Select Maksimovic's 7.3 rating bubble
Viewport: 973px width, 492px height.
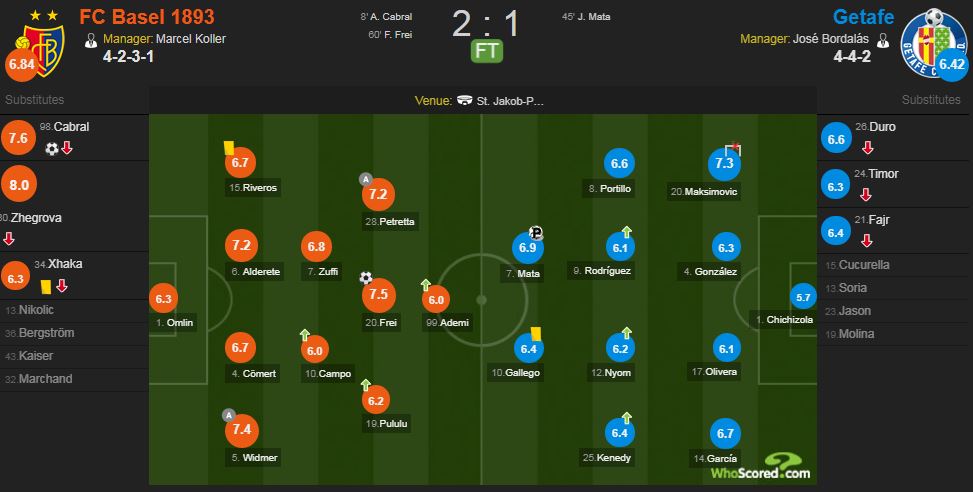pos(722,164)
